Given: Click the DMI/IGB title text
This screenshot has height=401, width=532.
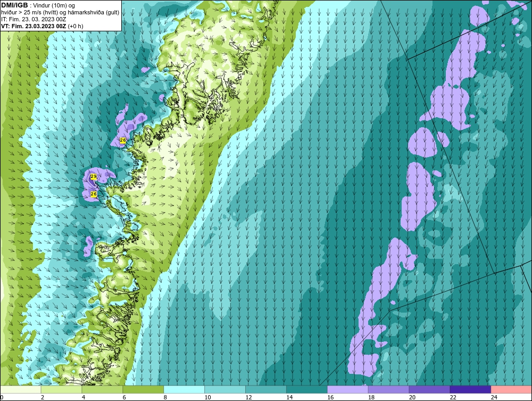Looking at the screenshot, I should pos(14,5).
